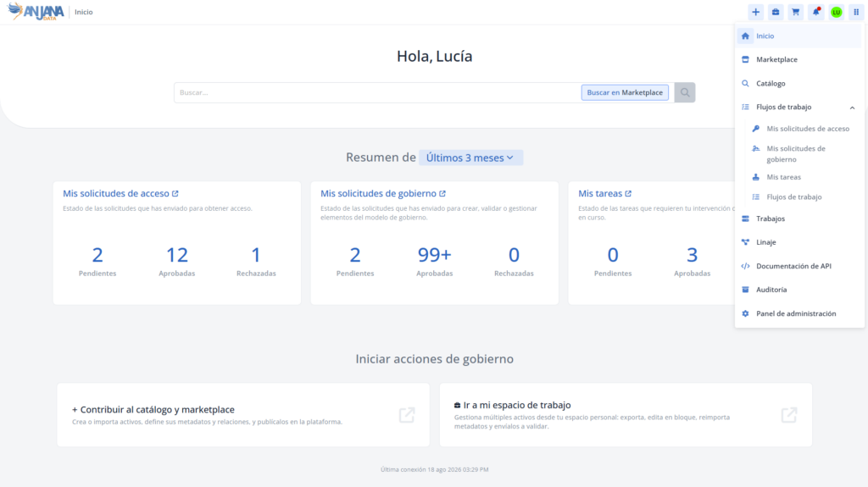Image resolution: width=868 pixels, height=487 pixels.
Task: Click external-link icon next to Mis solicitudes de acceso card title
Action: click(x=175, y=194)
